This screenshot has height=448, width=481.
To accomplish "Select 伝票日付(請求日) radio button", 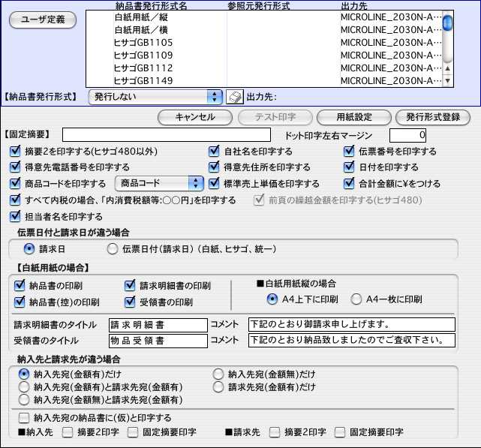I will (x=113, y=248).
